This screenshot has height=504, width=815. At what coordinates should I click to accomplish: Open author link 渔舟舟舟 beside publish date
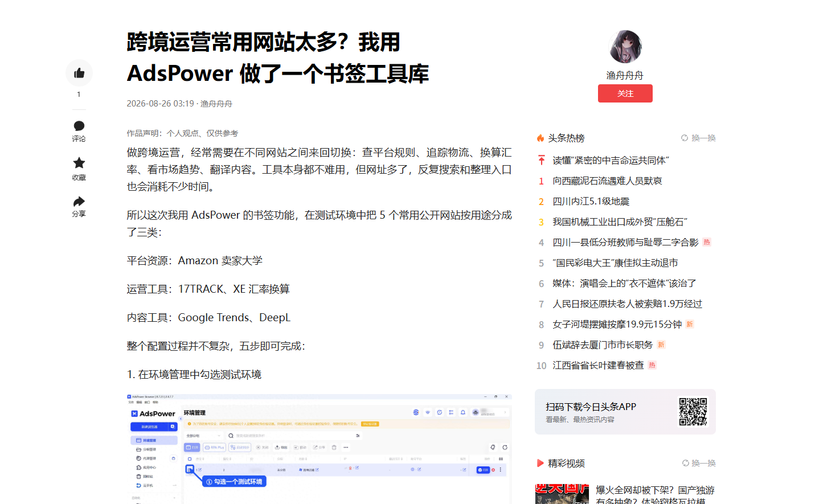(x=216, y=104)
